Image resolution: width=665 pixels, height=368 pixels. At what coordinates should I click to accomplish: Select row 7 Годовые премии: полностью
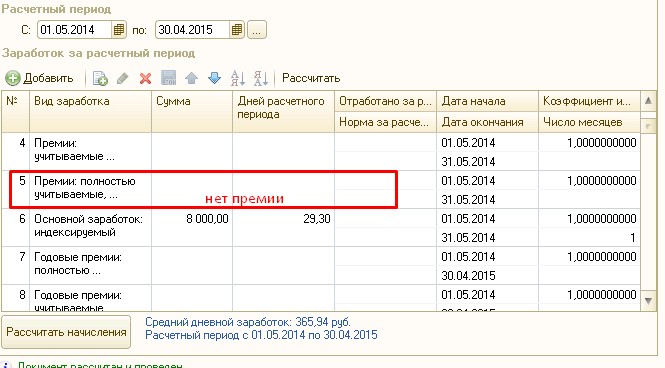[321, 265]
